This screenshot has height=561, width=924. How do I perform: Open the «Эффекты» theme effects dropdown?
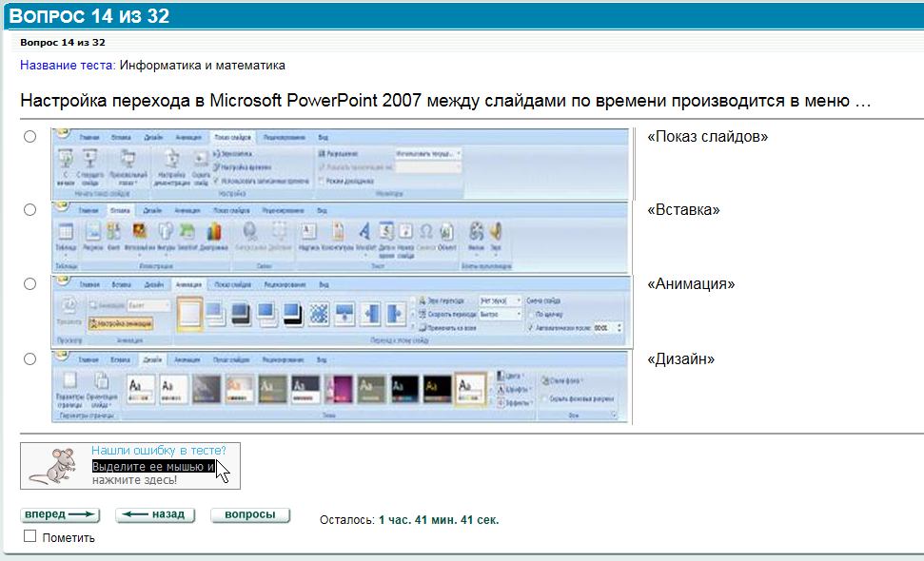(513, 402)
